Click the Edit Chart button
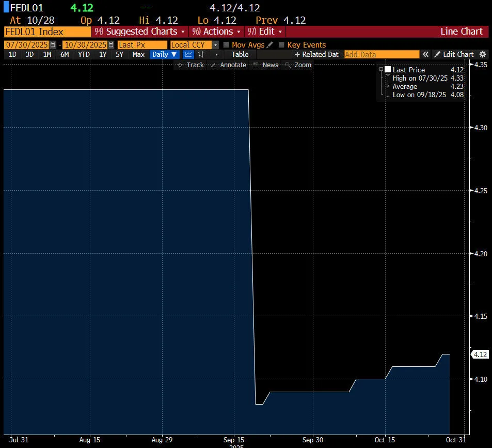Image resolution: width=492 pixels, height=448 pixels. (454, 54)
